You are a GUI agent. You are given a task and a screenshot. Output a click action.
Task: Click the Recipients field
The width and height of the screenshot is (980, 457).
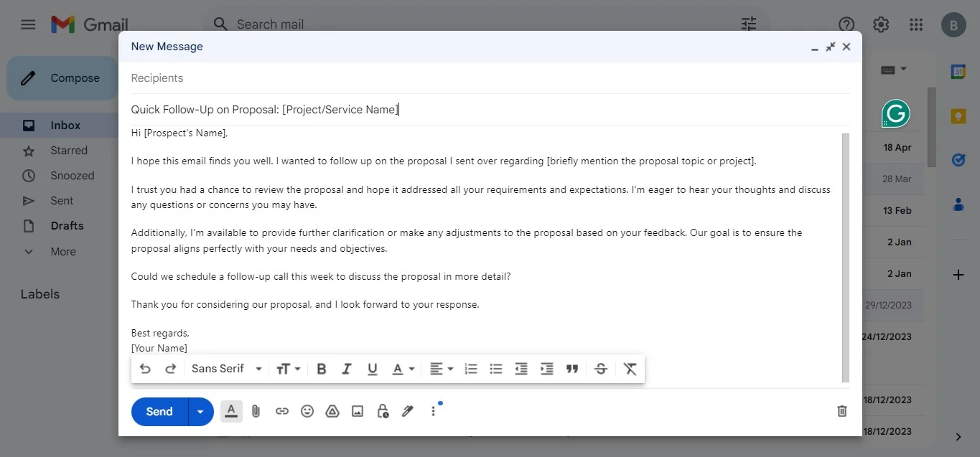point(157,77)
